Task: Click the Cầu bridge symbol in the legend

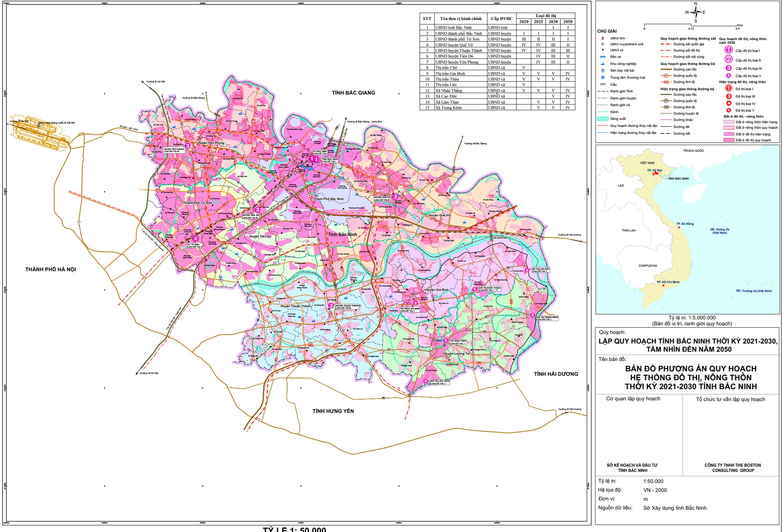Action: point(603,85)
